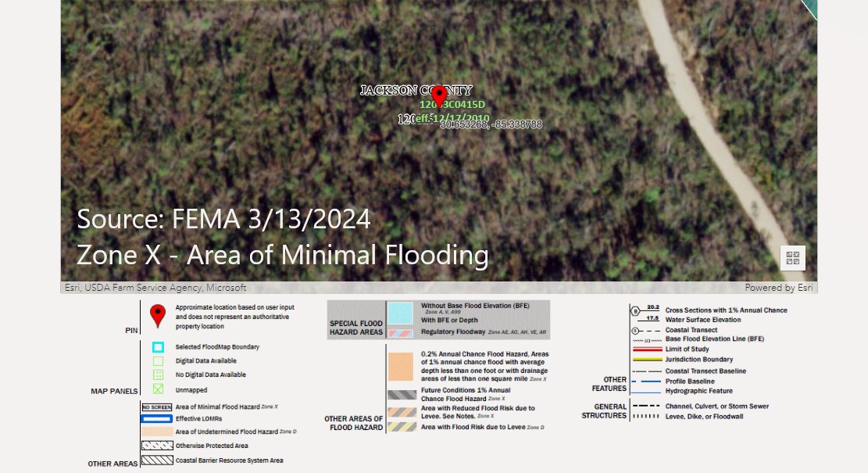Click the light blue Special Flood Hazard swatch
Screen dimensions: 868x473
coord(400,314)
